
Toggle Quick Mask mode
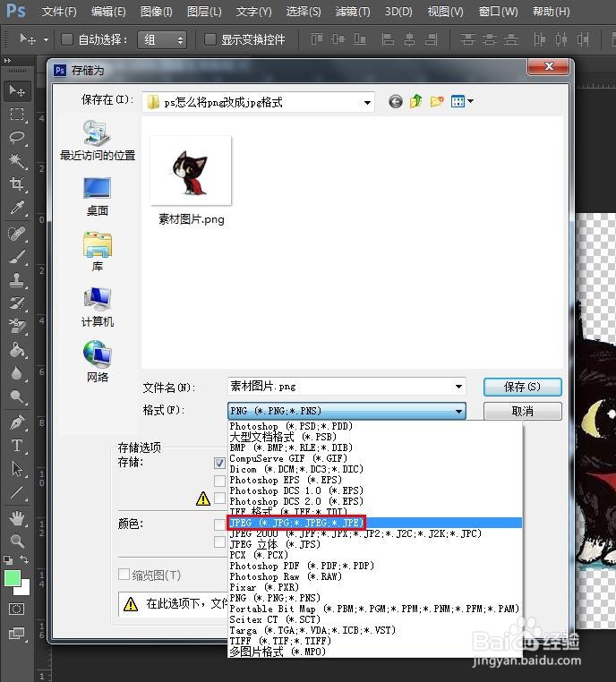[17, 609]
